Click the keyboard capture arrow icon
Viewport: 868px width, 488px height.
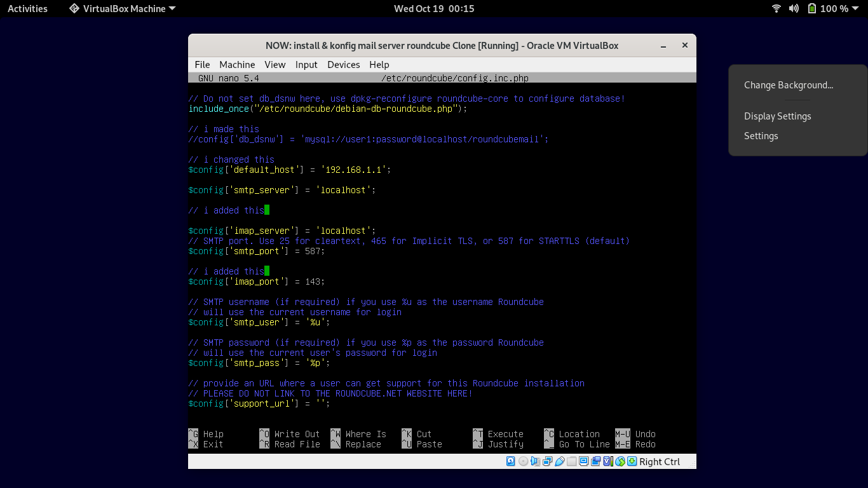[632, 462]
